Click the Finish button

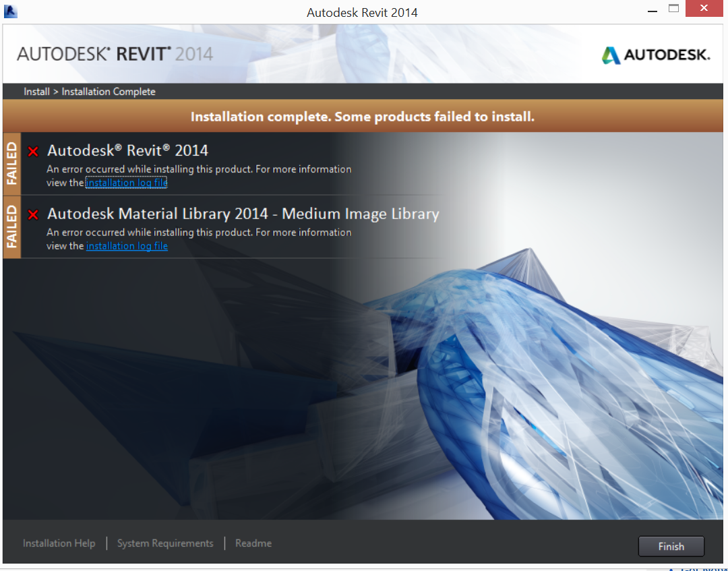(x=671, y=546)
